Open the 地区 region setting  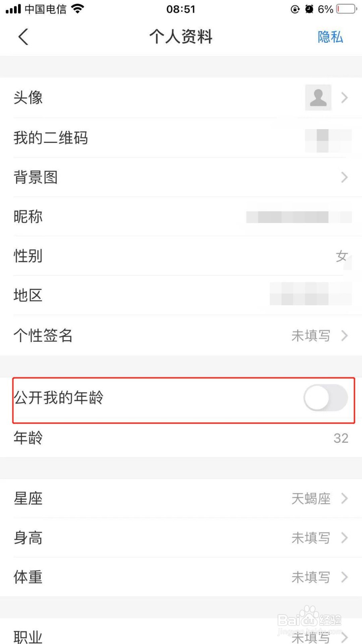[x=181, y=295]
